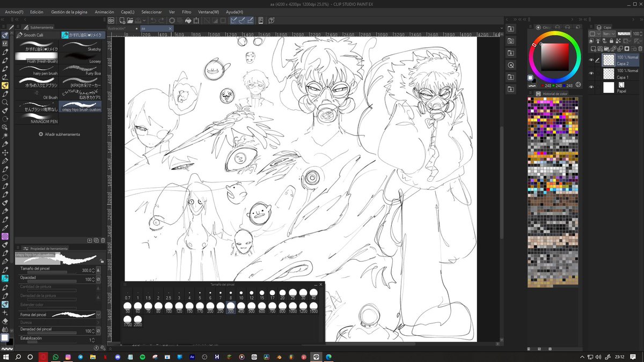Open the layer blending mode Normal dropdown
Image resolution: width=644 pixels, height=362 pixels.
pyautogui.click(x=609, y=34)
